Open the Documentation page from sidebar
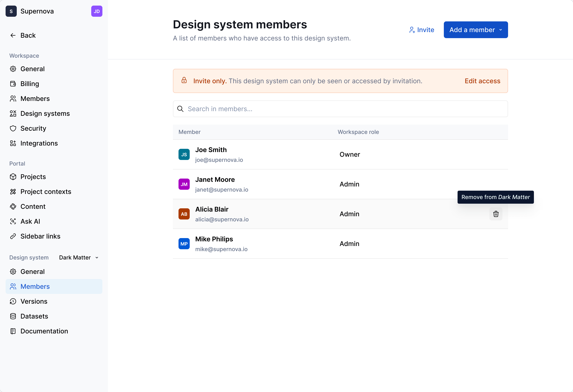This screenshot has width=573, height=392. click(44, 331)
